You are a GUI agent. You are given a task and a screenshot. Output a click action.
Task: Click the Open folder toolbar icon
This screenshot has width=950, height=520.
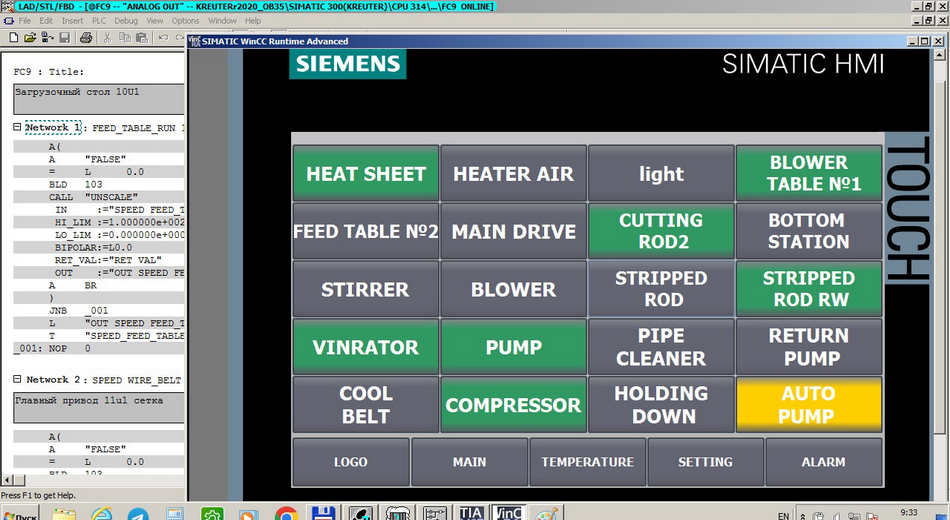point(30,38)
